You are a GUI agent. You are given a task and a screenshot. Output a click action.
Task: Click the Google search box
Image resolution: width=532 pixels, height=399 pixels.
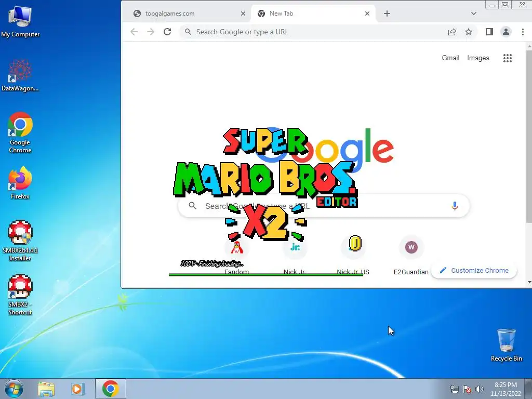pyautogui.click(x=324, y=206)
